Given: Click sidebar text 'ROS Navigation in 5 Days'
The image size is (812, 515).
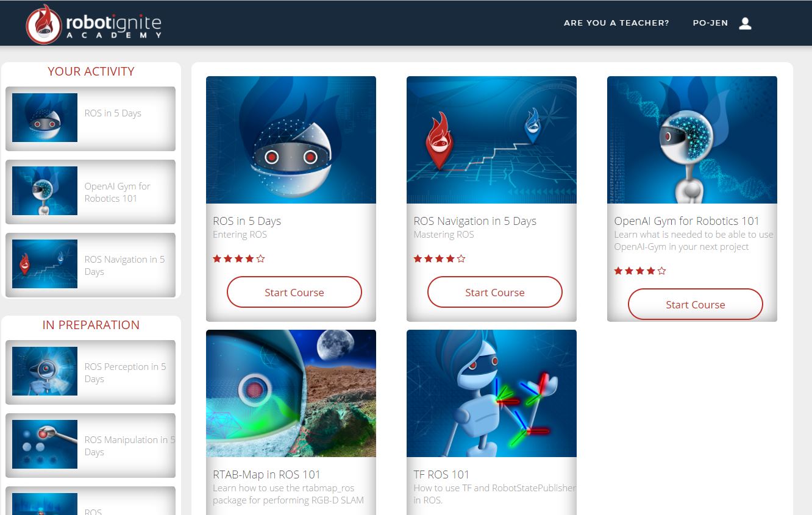Looking at the screenshot, I should pos(125,266).
